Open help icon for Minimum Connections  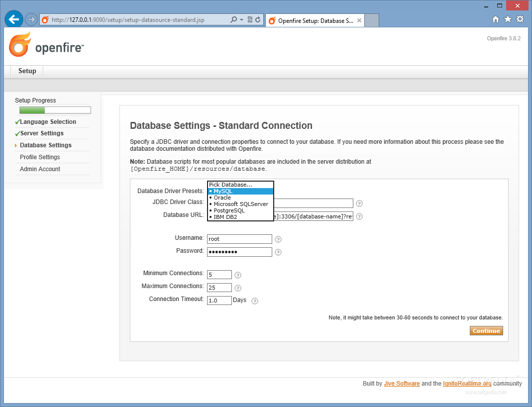click(x=238, y=275)
